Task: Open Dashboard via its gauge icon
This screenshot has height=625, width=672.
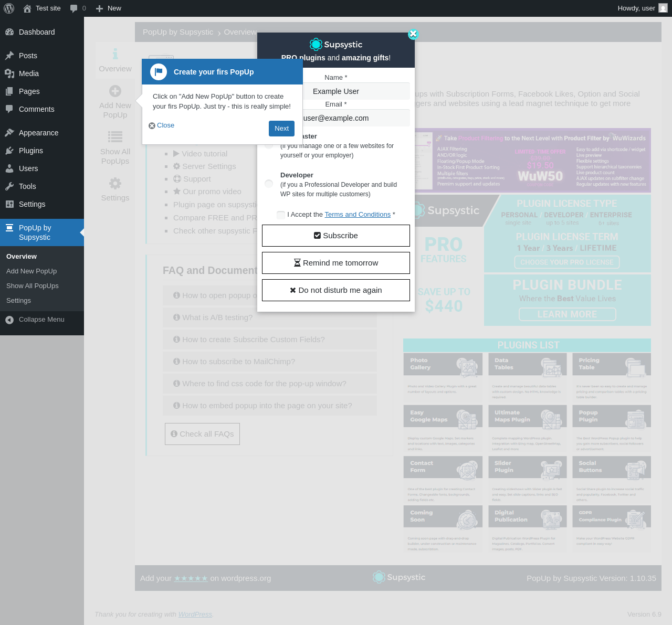Action: pos(9,32)
